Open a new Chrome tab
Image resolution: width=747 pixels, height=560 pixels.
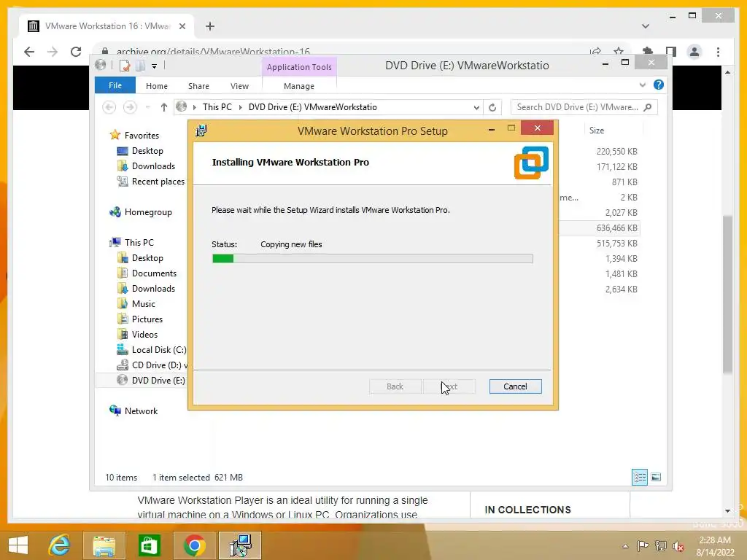click(210, 26)
